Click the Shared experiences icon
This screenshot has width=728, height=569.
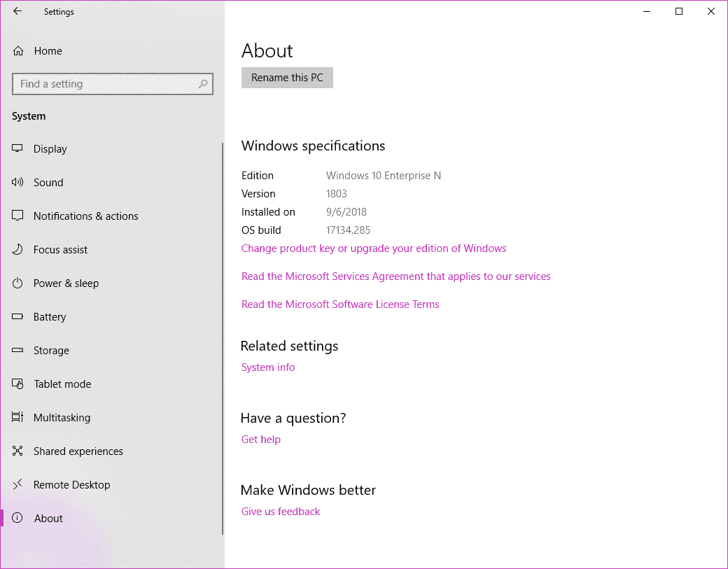point(17,451)
